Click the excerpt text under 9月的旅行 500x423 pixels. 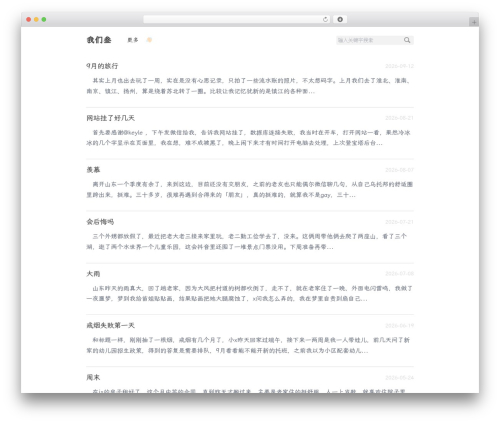pyautogui.click(x=250, y=86)
